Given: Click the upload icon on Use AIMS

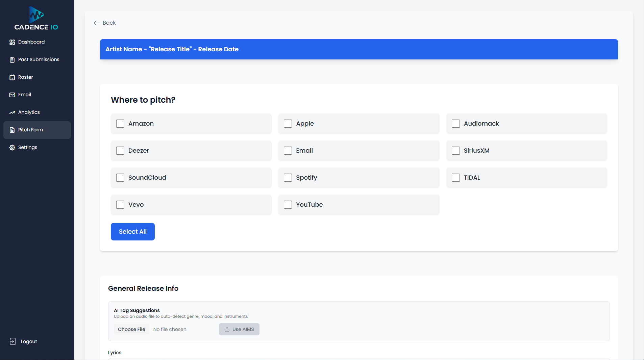Looking at the screenshot, I should [x=227, y=329].
